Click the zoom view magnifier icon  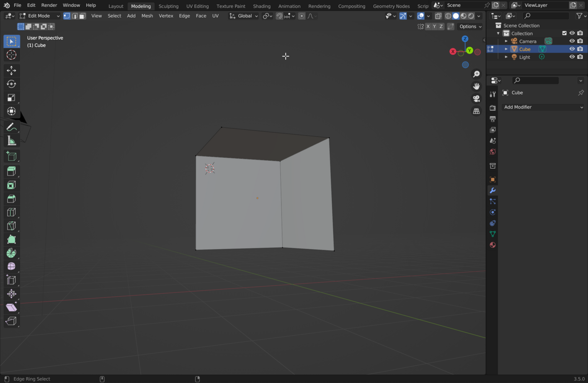pyautogui.click(x=476, y=74)
